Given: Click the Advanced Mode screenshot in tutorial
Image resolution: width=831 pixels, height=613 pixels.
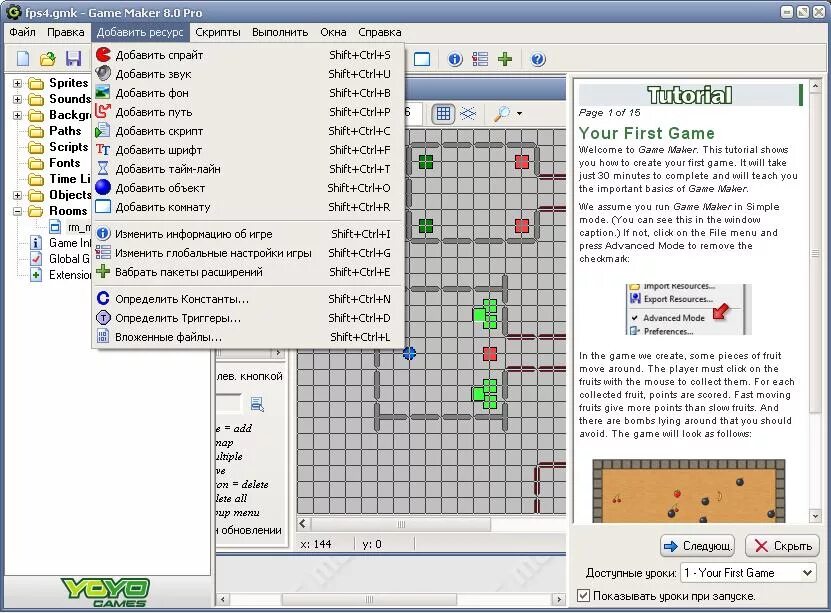Looking at the screenshot, I should click(688, 309).
